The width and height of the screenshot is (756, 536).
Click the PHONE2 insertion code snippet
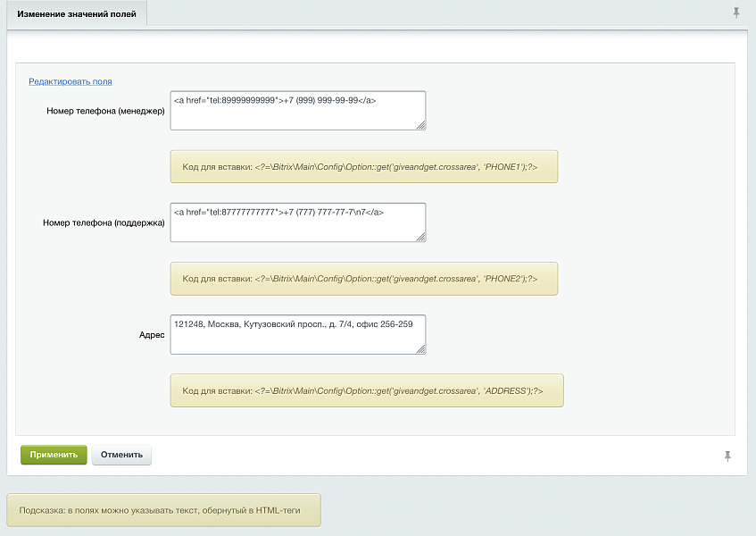point(363,279)
